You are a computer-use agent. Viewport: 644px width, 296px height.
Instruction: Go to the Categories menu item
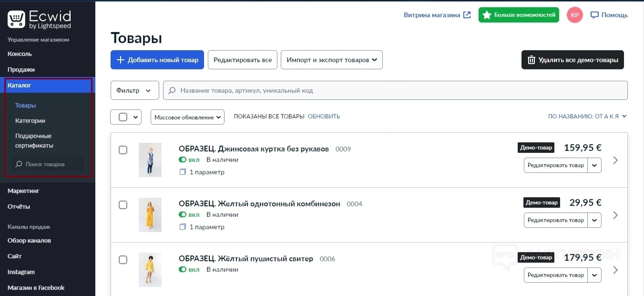[x=30, y=121]
